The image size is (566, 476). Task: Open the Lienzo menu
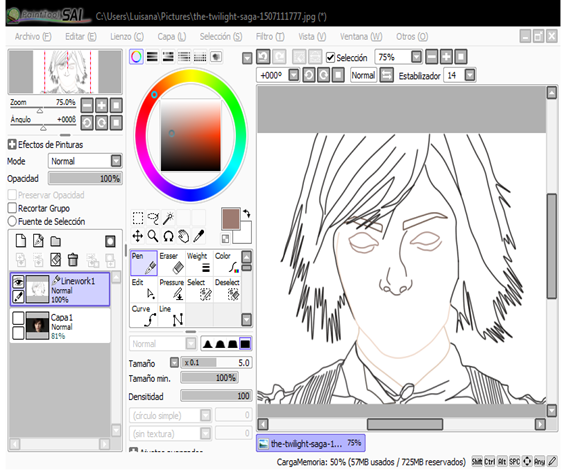(127, 36)
